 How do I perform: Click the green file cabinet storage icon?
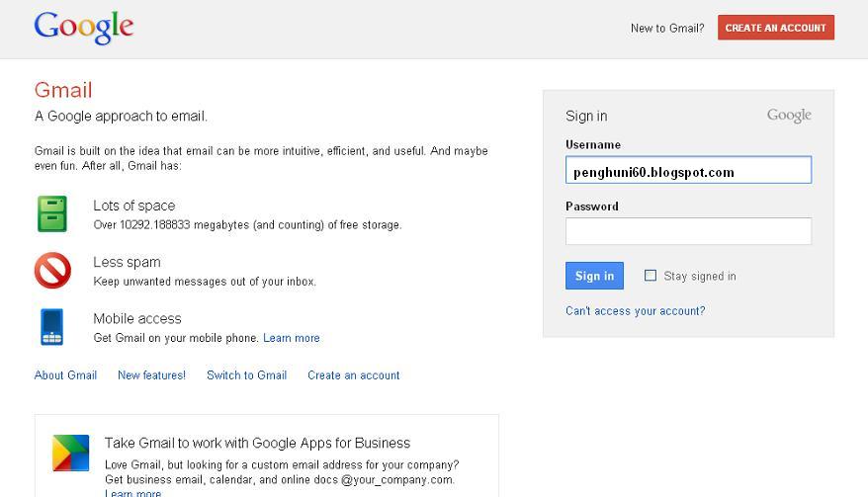(x=52, y=213)
